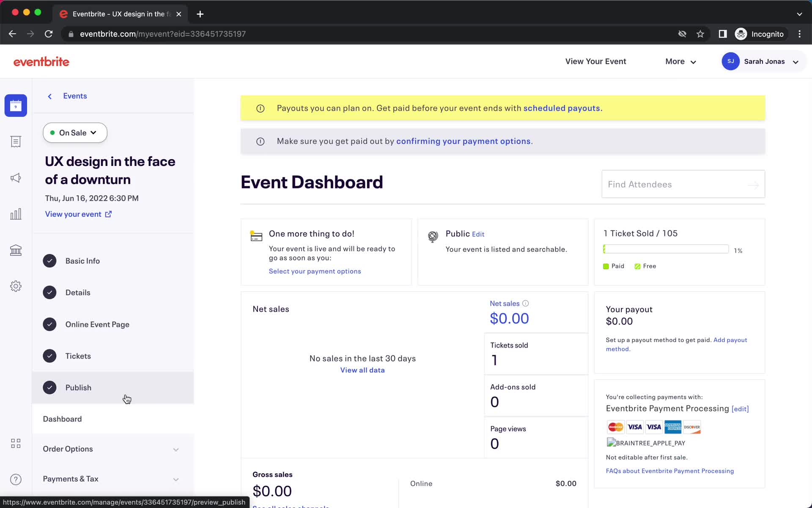The height and width of the screenshot is (508, 812).
Task: Toggle the browser side panel icon
Action: [723, 34]
